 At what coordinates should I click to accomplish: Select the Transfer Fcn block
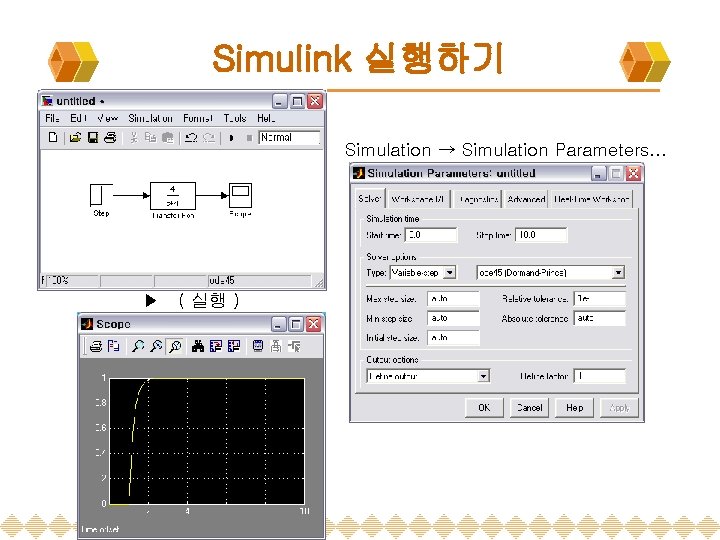pos(173,196)
